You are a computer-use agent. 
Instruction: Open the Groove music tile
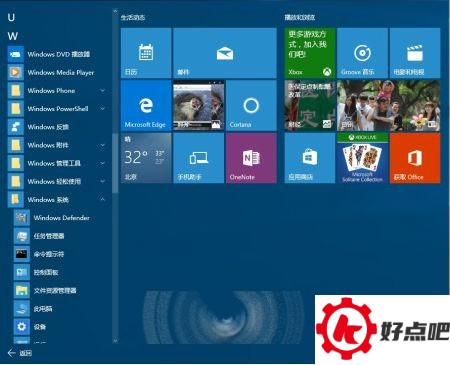click(x=362, y=53)
